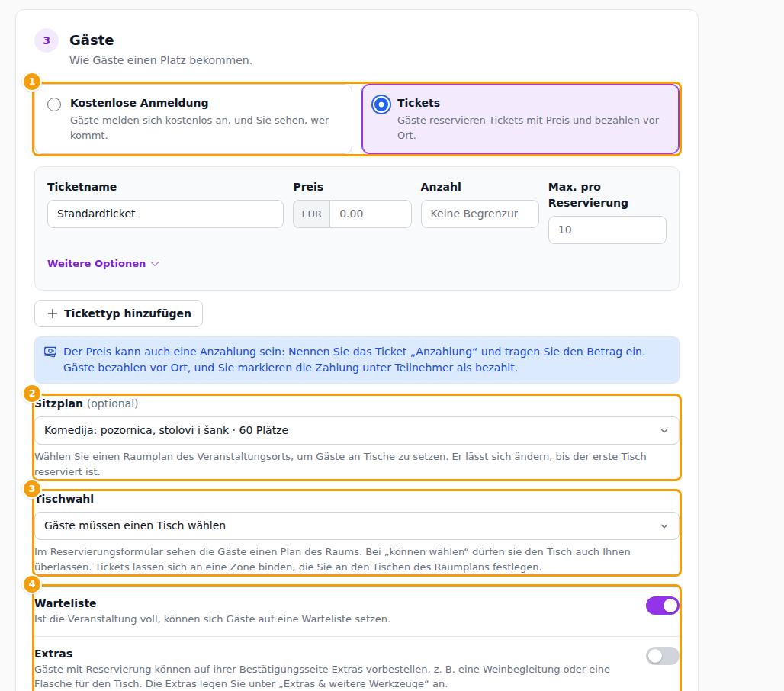Click the "Sitzplan (optional)" label

[86, 403]
